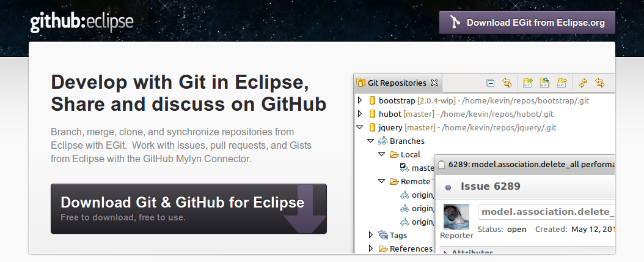Collapse the jquery repository node

pos(360,128)
